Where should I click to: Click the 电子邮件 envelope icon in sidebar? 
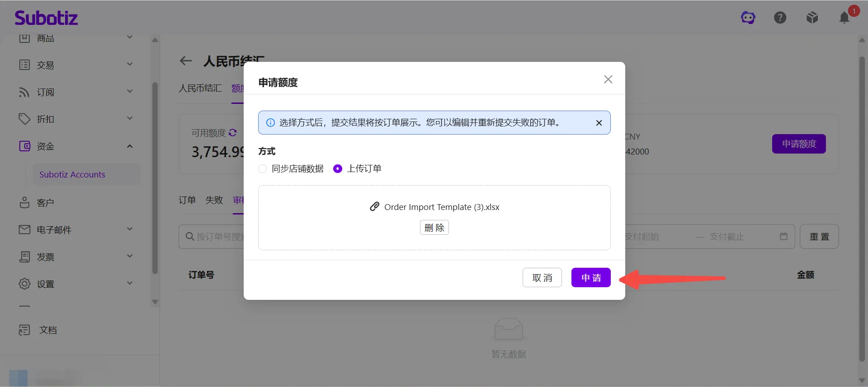pyautogui.click(x=24, y=229)
